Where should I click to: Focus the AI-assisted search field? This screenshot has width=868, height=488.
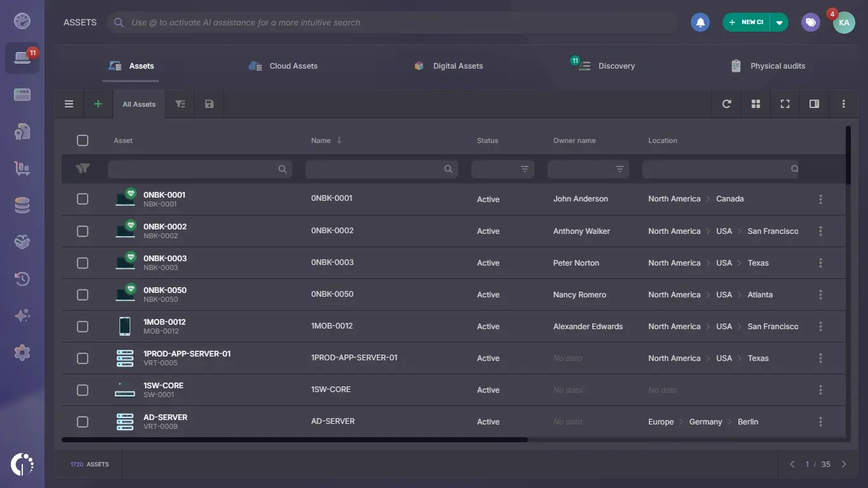tap(392, 22)
